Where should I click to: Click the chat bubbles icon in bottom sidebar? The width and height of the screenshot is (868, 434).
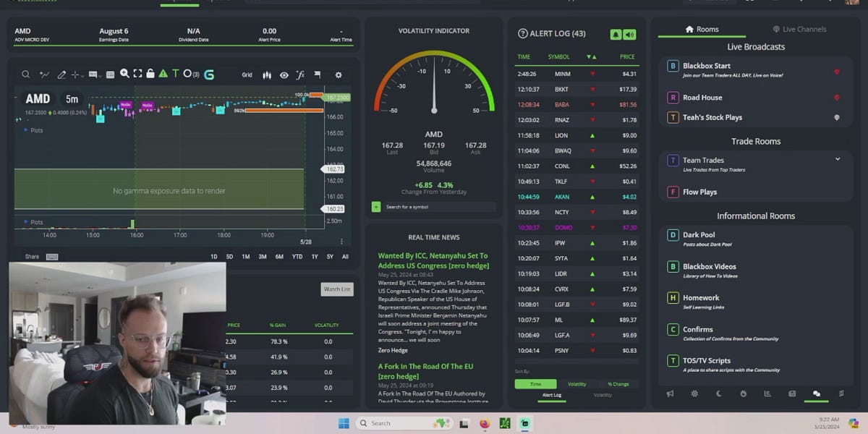816,394
